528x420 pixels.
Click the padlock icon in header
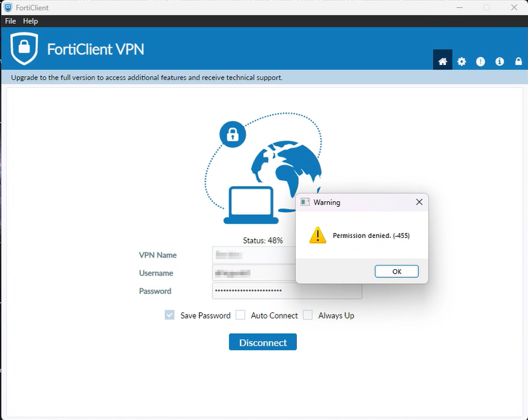click(x=518, y=61)
